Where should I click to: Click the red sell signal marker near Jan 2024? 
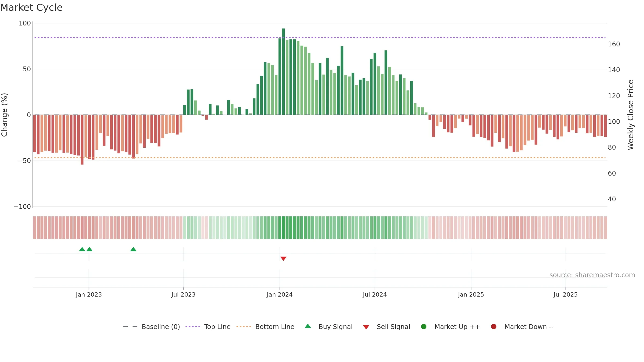(x=283, y=258)
